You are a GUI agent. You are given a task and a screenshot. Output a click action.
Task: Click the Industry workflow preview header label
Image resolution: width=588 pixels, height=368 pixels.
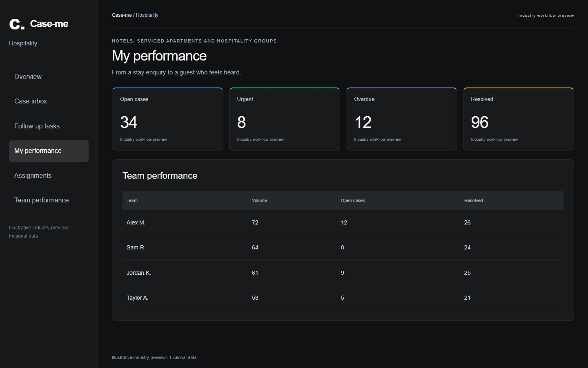coord(546,16)
